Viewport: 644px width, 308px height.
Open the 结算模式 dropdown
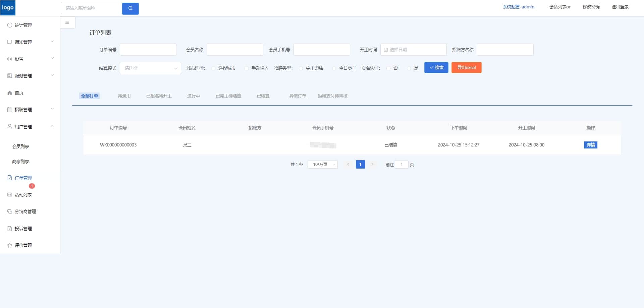pos(150,68)
